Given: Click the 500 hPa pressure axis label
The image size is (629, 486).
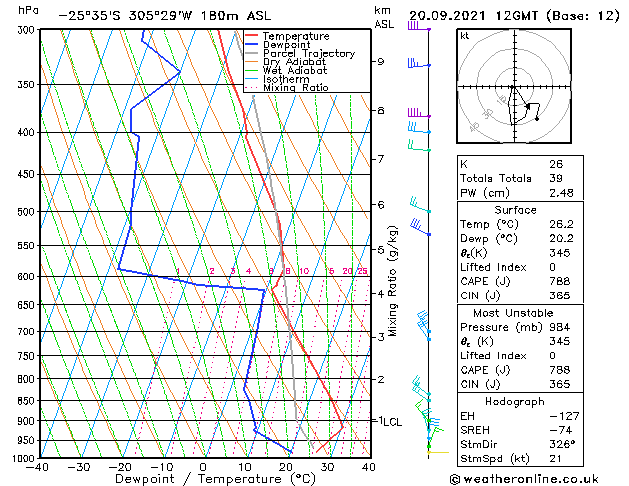Looking at the screenshot, I should 26,212.
